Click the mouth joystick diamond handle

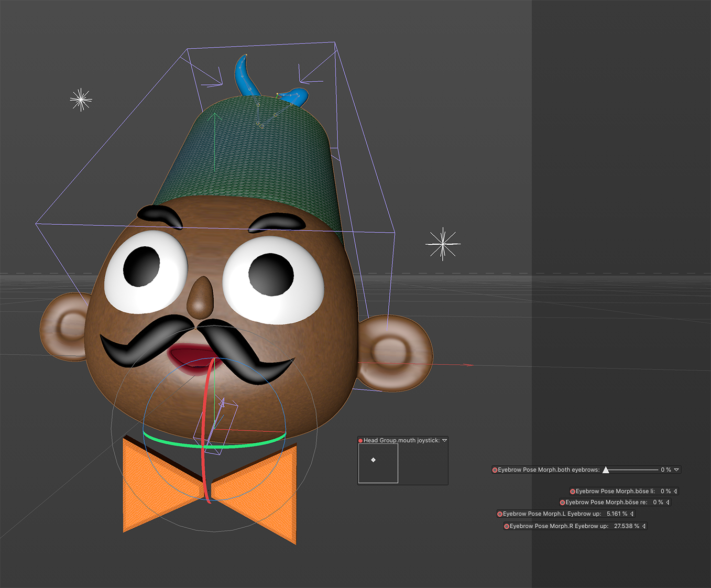[373, 460]
